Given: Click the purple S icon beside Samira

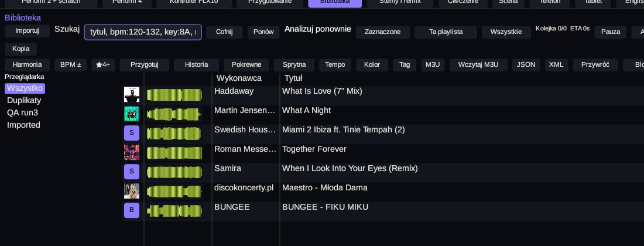Looking at the screenshot, I should pos(131,172).
